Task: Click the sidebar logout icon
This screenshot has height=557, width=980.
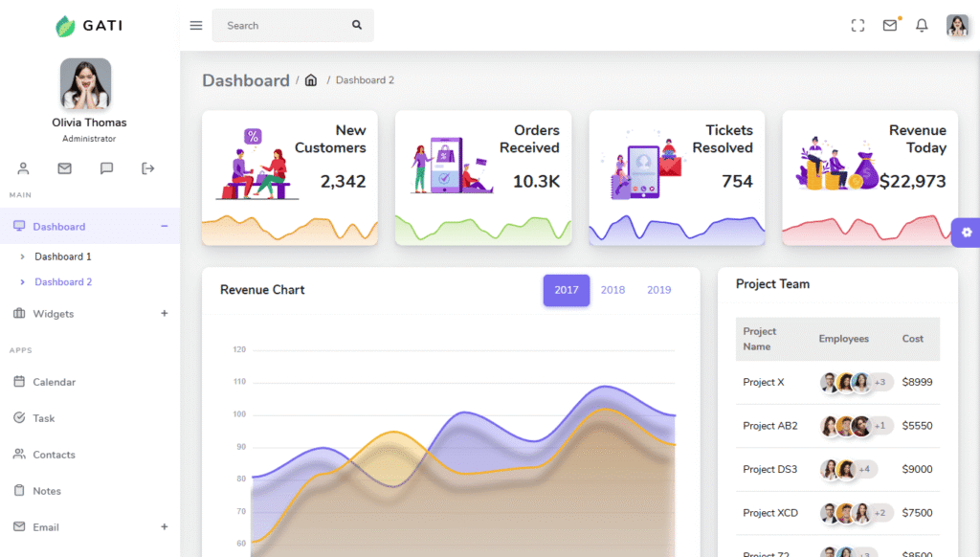Action: 148,168
